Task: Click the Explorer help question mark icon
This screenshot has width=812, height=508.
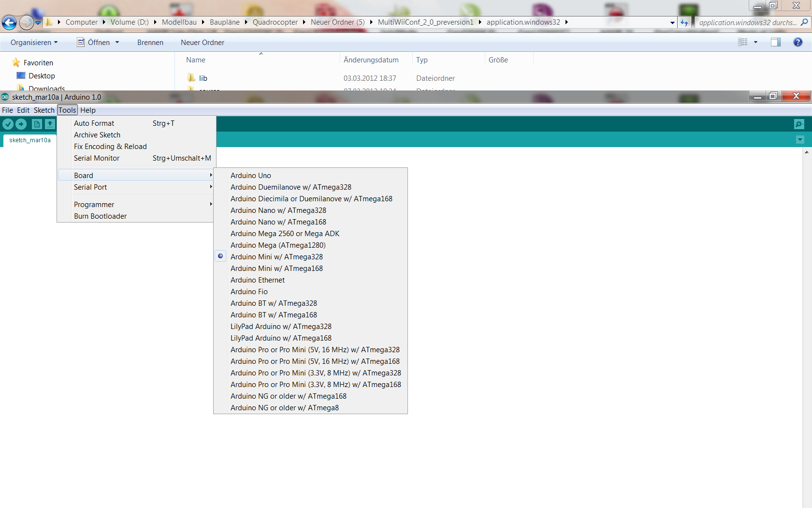Action: [798, 43]
